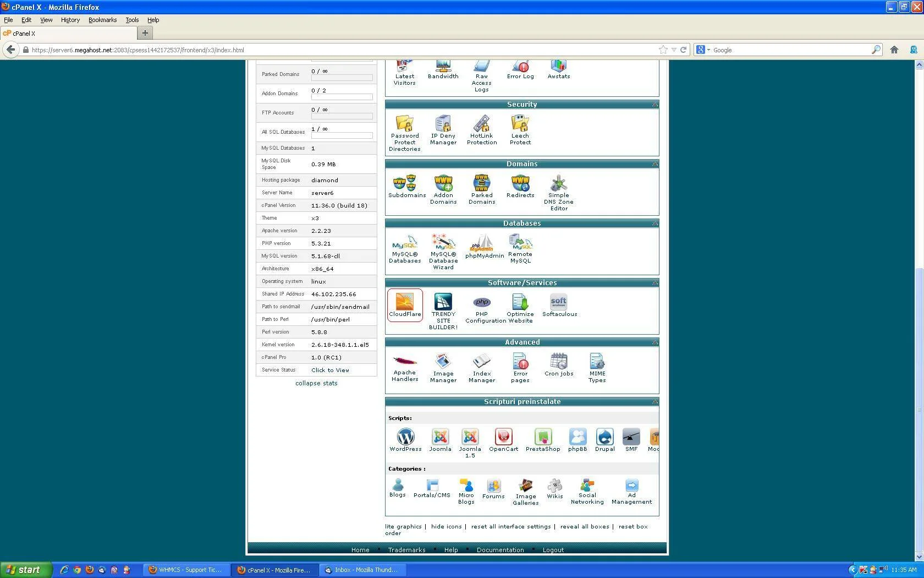Open IP Deny Manager
Viewport: 924px width, 578px height.
443,130
